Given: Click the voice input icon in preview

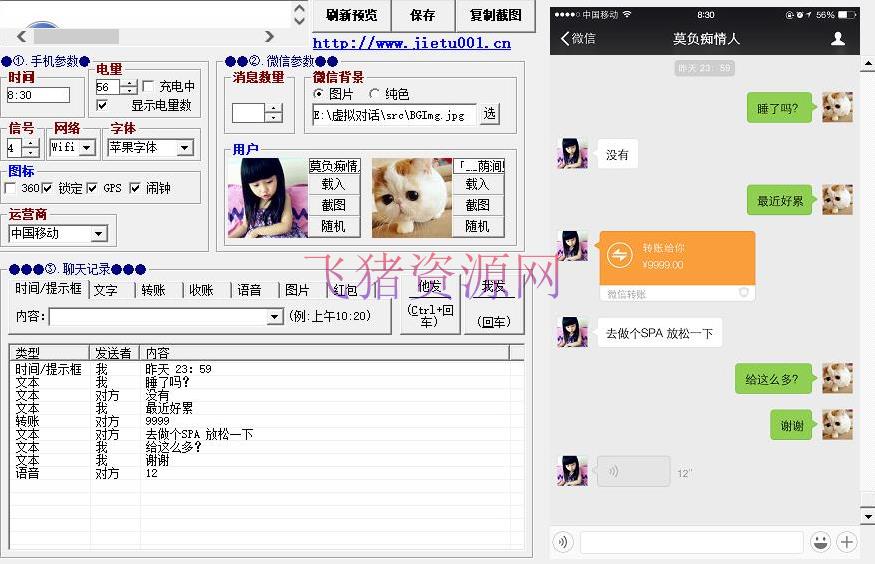Looking at the screenshot, I should pos(563,542).
